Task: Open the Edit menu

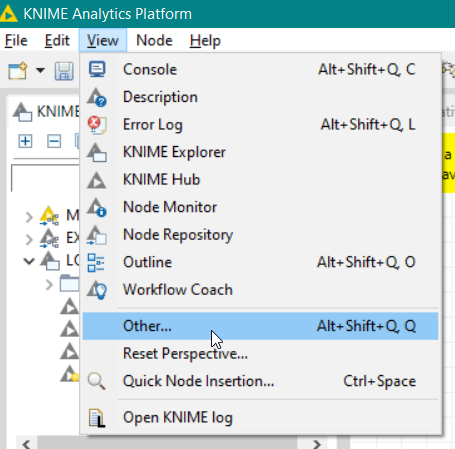Action: click(x=57, y=41)
